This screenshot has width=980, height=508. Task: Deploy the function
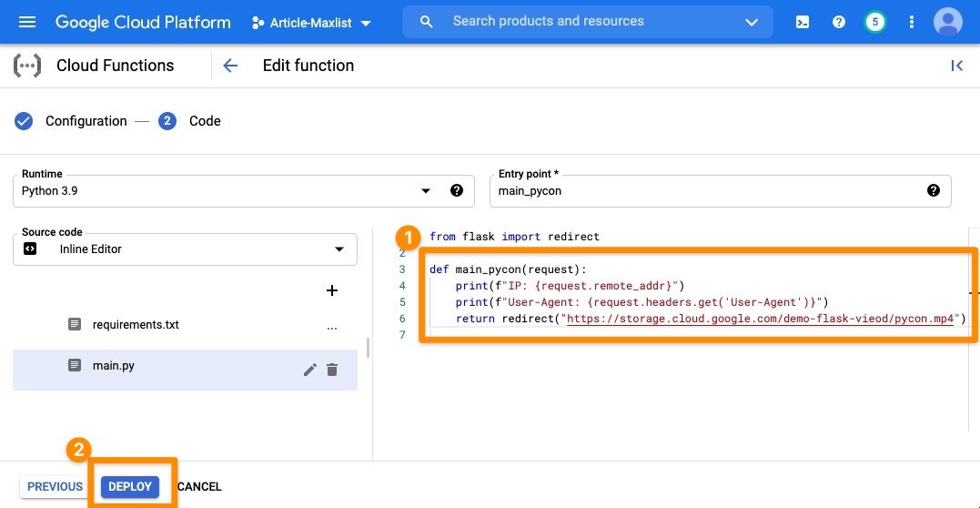[x=130, y=487]
